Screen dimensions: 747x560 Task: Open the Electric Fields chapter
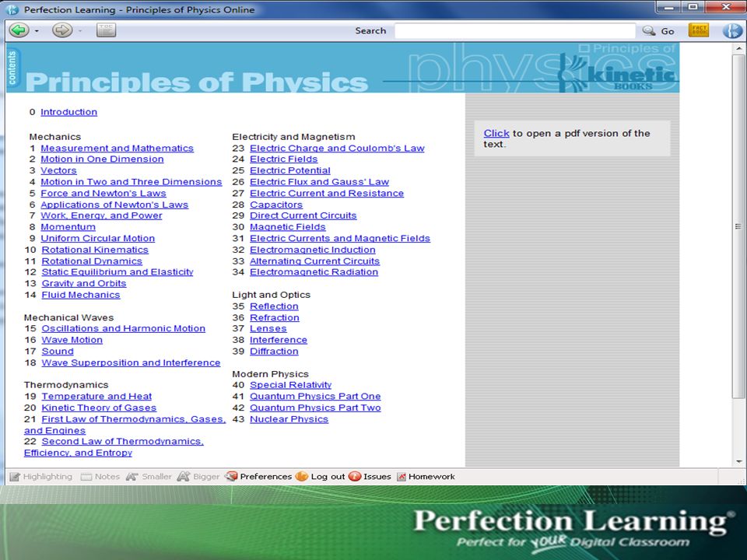tap(283, 159)
